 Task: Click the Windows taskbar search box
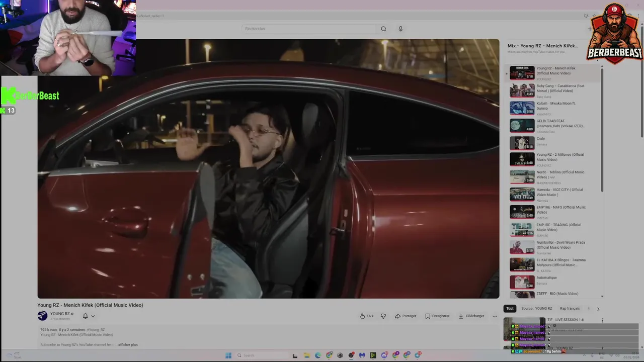(262, 355)
